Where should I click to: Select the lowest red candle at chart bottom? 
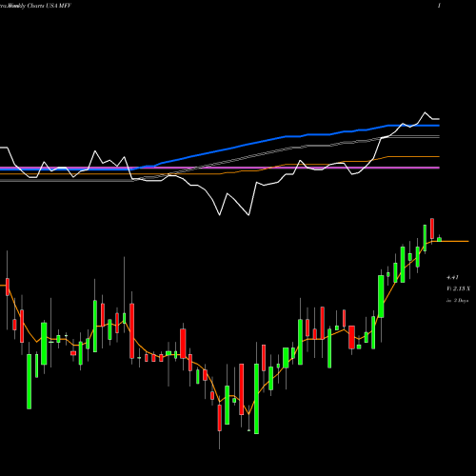(220, 418)
